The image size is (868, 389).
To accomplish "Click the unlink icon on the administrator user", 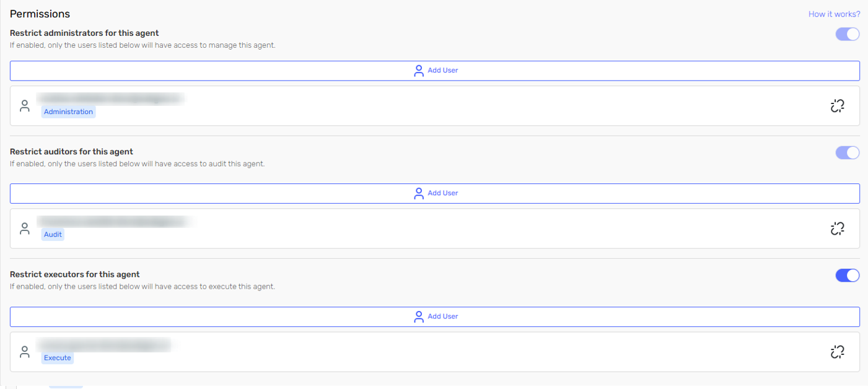I will (837, 105).
